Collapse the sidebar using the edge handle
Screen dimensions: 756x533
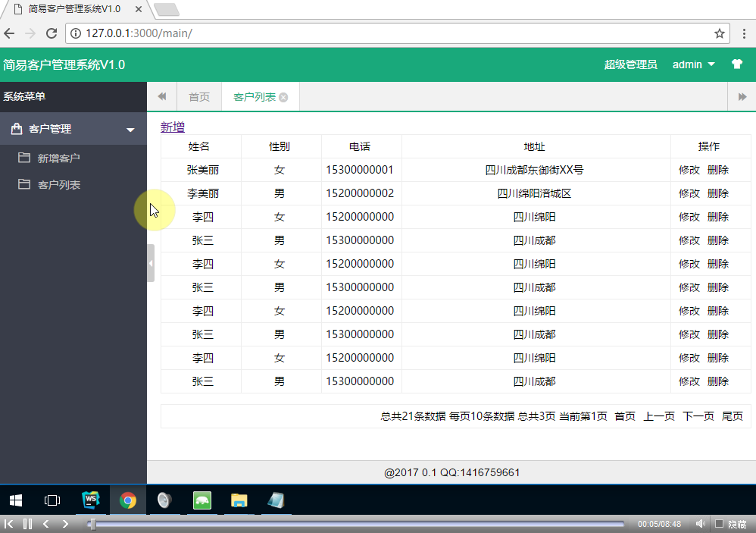click(150, 263)
